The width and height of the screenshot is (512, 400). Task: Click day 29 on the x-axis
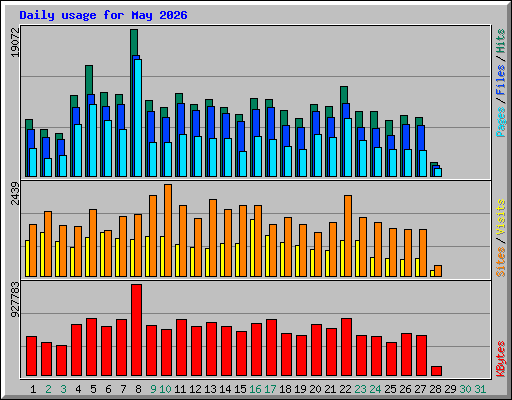pyautogui.click(x=450, y=389)
